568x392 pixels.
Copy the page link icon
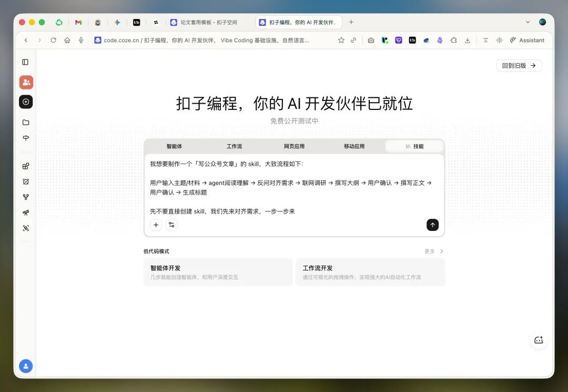point(353,40)
